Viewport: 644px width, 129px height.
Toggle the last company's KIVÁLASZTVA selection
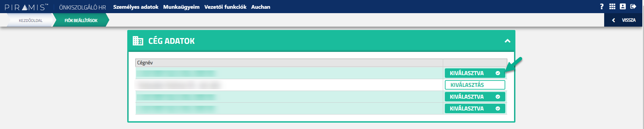pyautogui.click(x=475, y=108)
